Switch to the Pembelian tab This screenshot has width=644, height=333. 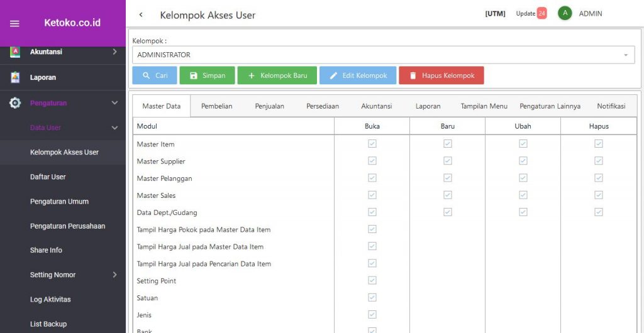217,106
